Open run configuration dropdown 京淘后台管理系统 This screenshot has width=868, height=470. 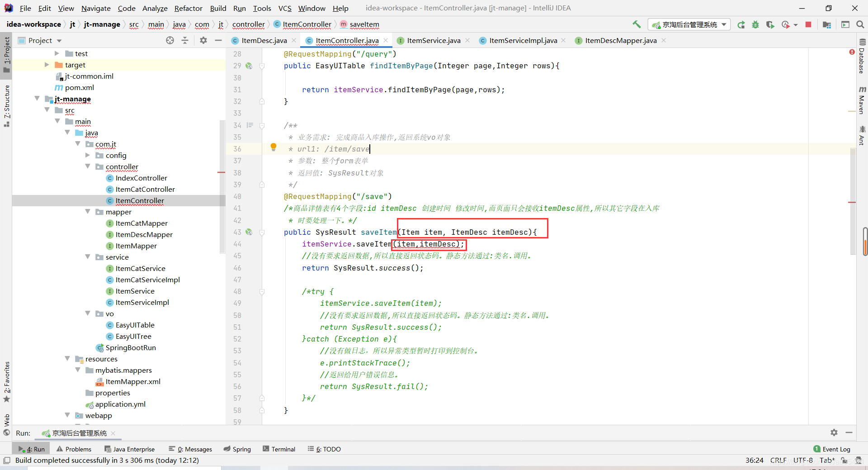(x=689, y=24)
